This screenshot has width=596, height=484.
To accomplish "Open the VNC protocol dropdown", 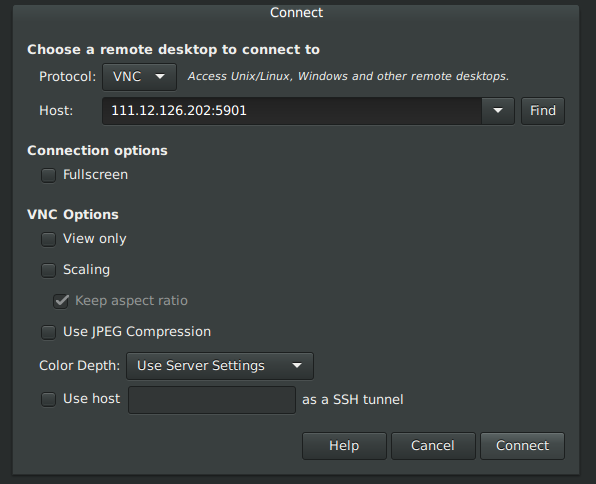I will (139, 77).
